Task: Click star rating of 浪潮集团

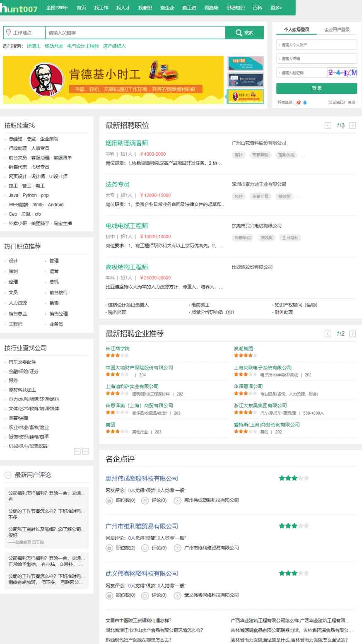Action: click(x=245, y=355)
